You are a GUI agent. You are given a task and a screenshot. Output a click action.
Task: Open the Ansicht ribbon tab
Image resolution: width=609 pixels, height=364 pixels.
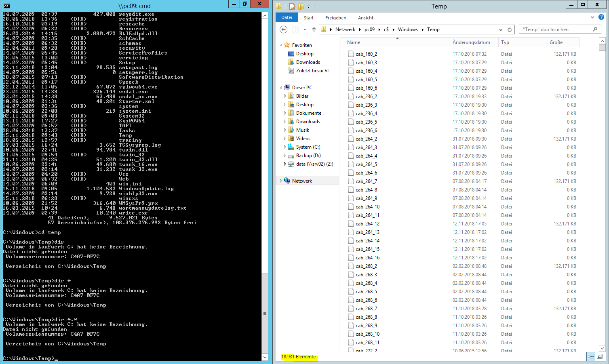pos(365,18)
